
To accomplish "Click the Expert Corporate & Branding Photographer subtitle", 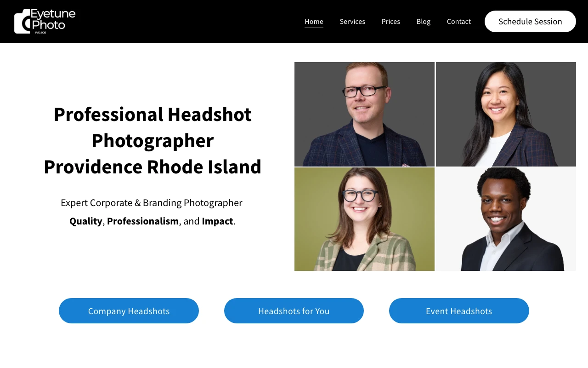I will point(152,203).
